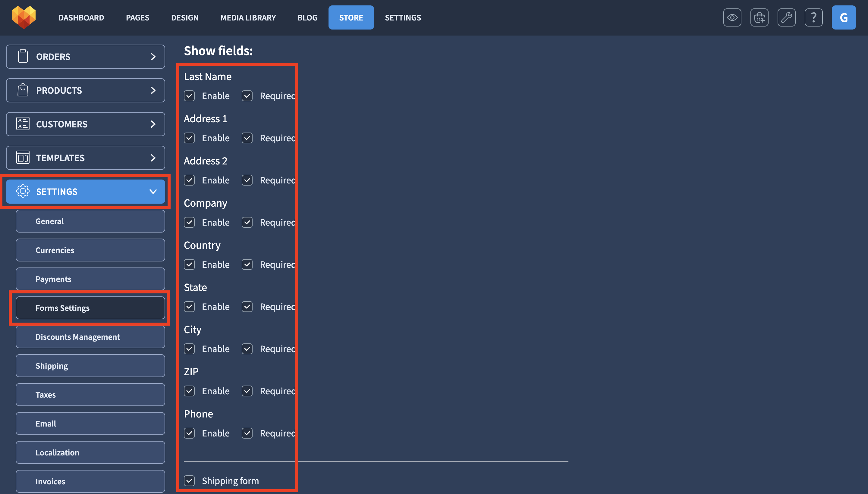Screen dimensions: 868x494
Task: Open the Invoices settings page
Action: [90, 481]
